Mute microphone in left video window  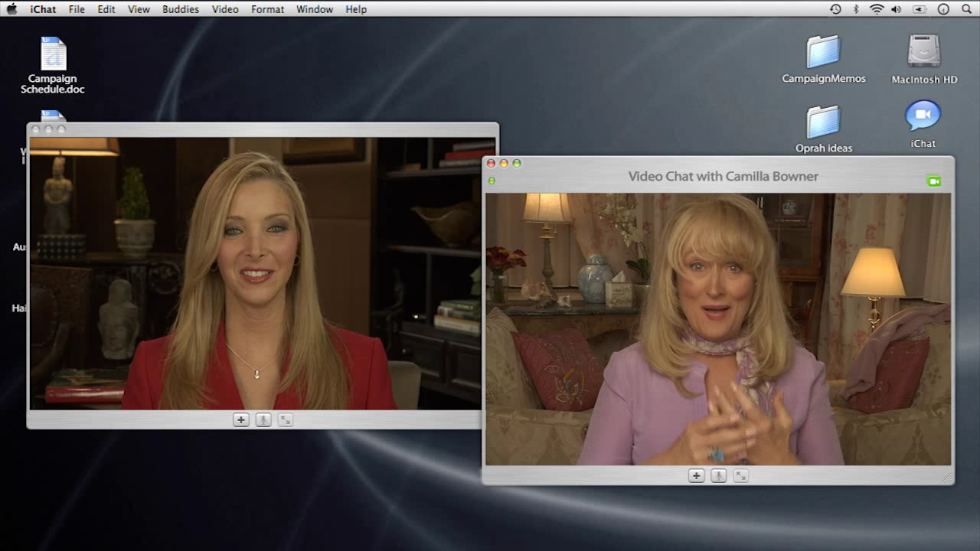[x=263, y=419]
